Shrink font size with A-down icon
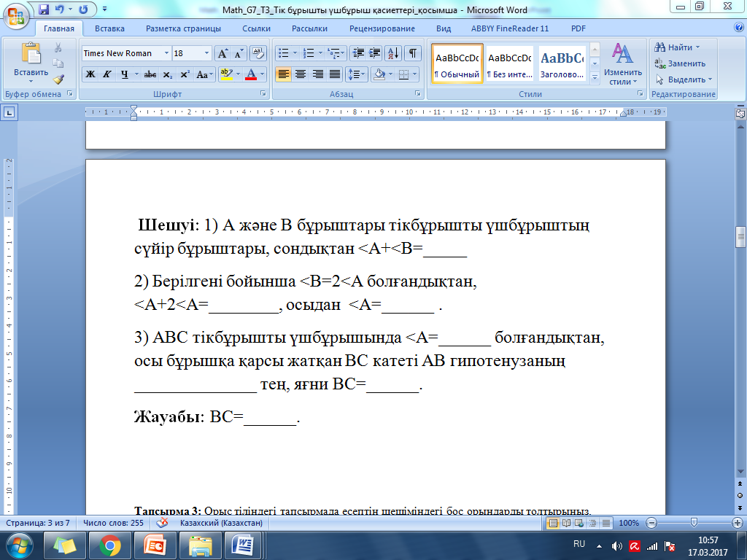The image size is (747, 560). 239,53
